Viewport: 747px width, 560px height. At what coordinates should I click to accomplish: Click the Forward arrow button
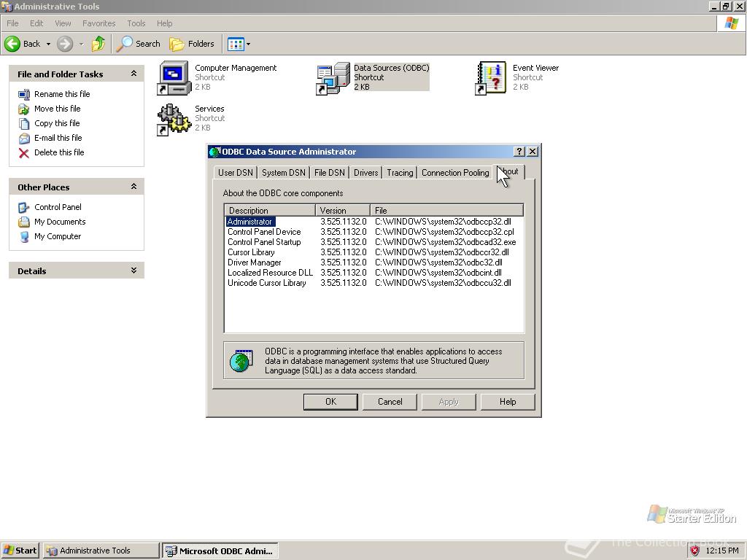point(65,44)
